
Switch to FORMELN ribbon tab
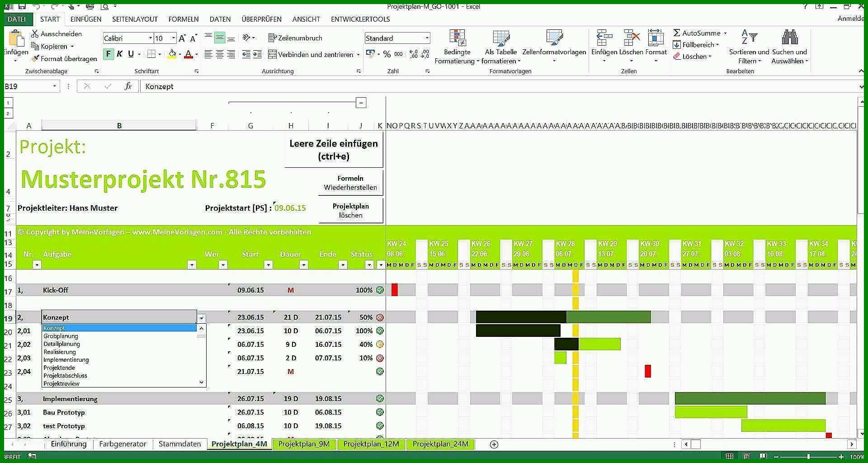pos(184,19)
